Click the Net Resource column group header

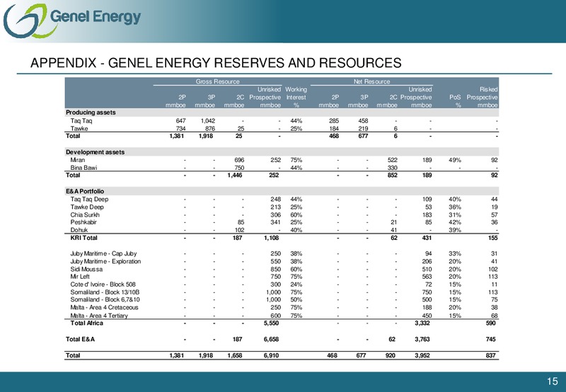372,81
